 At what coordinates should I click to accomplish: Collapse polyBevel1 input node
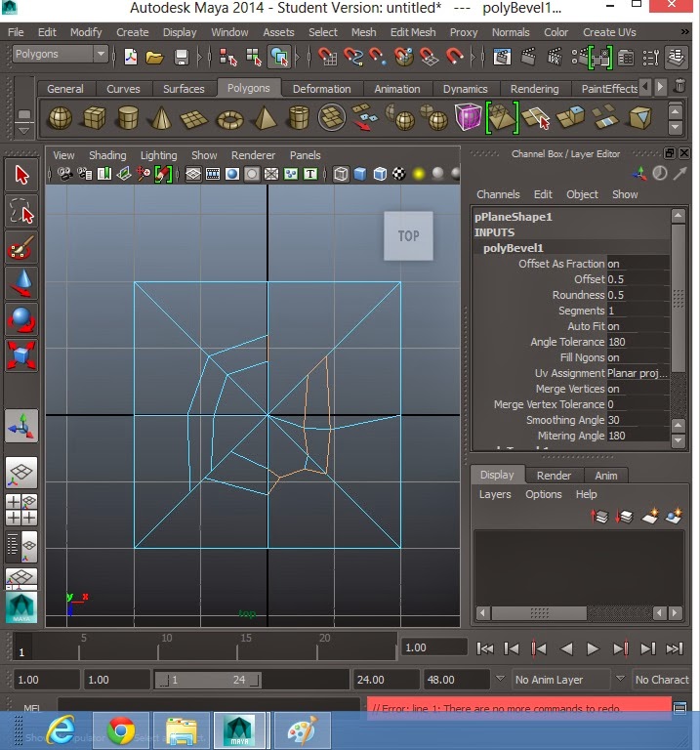point(514,248)
